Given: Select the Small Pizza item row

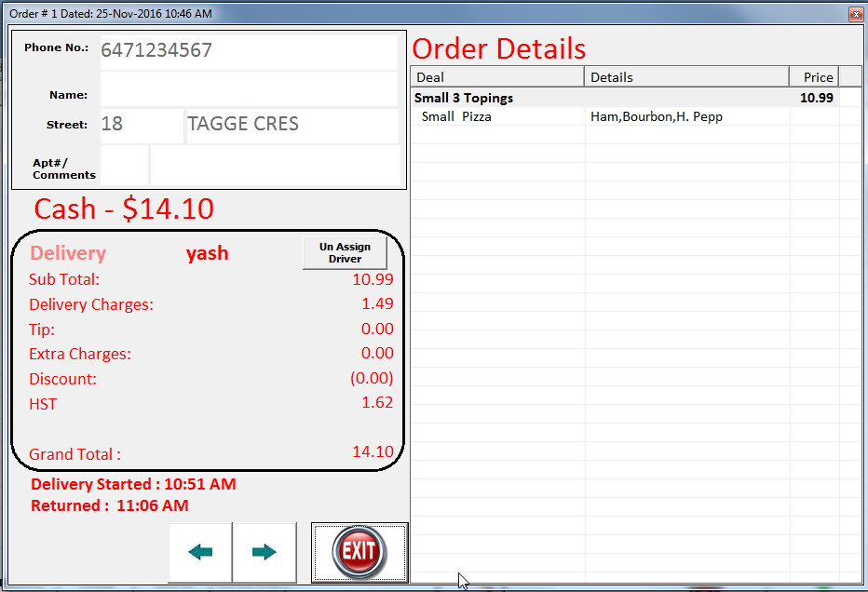Looking at the screenshot, I should 624,116.
